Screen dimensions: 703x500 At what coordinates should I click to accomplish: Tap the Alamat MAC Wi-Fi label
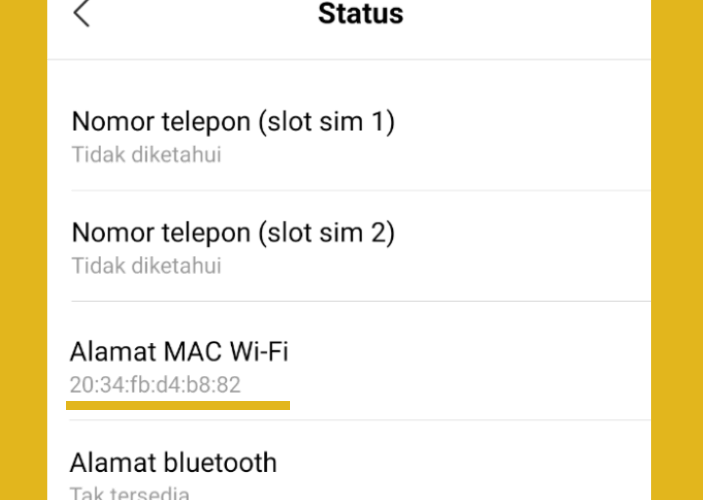pos(179,352)
